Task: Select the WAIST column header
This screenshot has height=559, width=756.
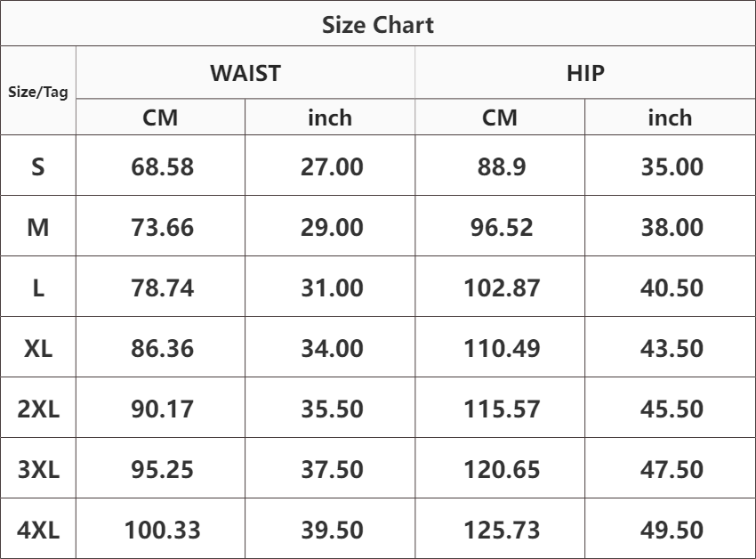Action: click(x=245, y=73)
